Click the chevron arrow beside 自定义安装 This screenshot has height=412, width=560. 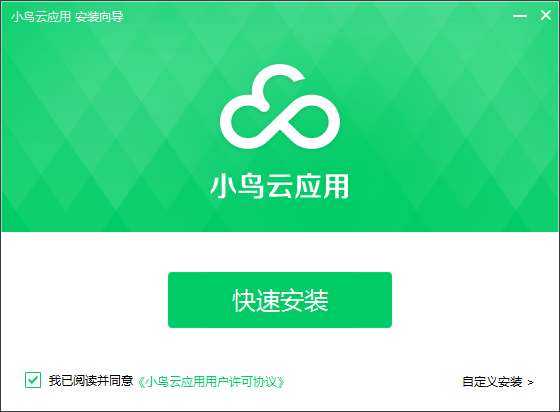pyautogui.click(x=531, y=382)
